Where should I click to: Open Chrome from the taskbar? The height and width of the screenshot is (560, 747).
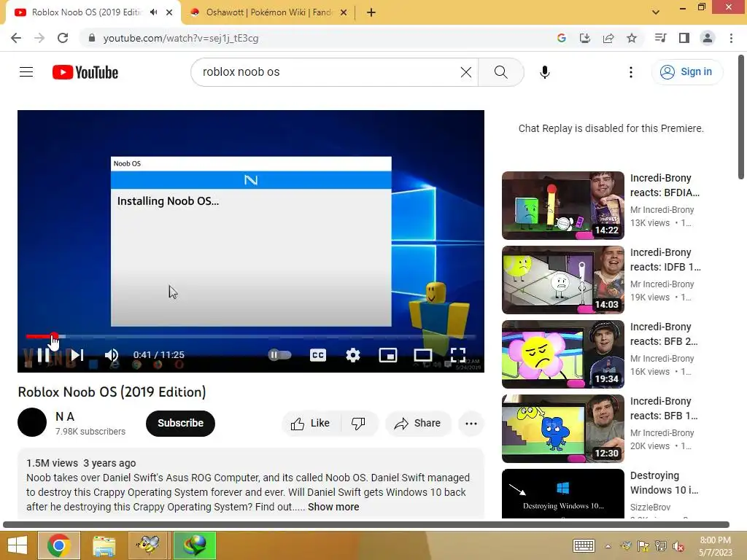coord(59,545)
